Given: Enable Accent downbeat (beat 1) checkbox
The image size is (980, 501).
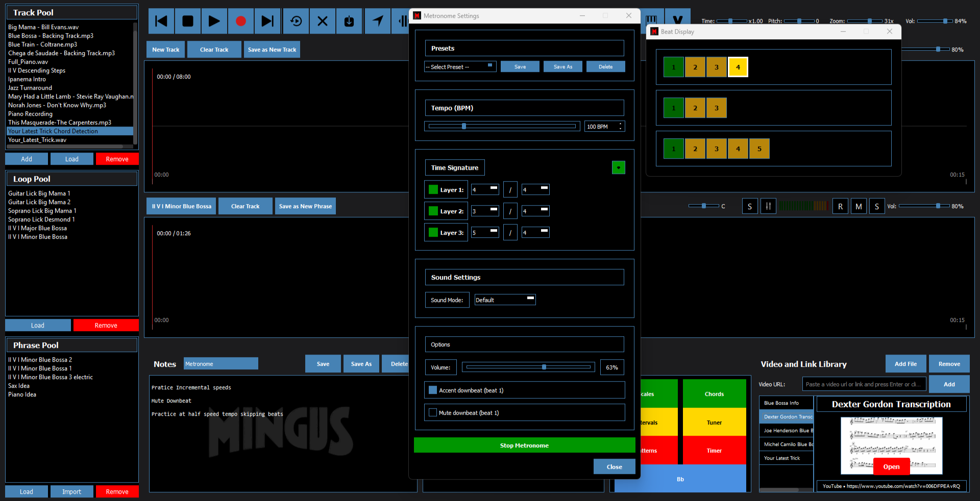Looking at the screenshot, I should point(433,390).
